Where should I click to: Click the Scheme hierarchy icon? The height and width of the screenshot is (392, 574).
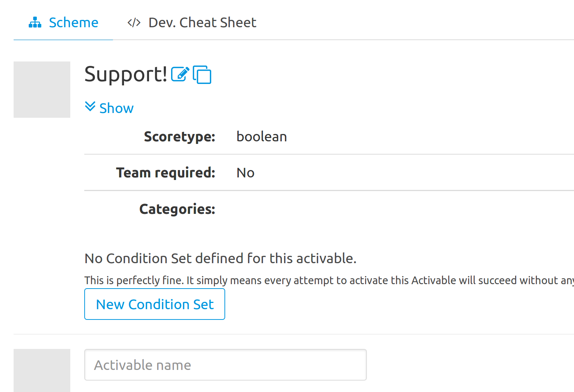point(35,22)
